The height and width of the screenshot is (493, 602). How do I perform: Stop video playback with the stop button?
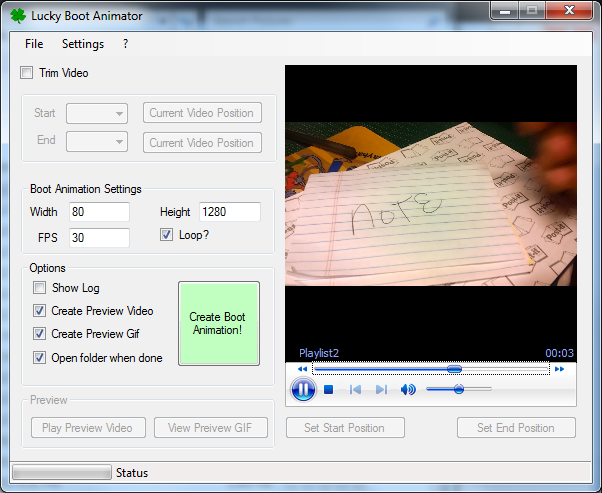(x=328, y=390)
